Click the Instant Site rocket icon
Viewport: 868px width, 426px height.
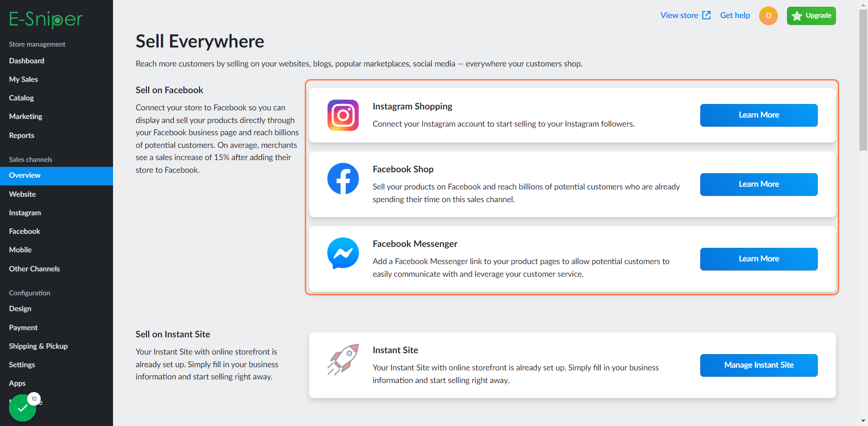tap(343, 360)
